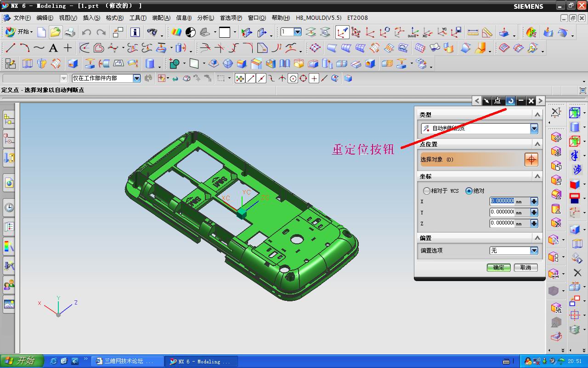Image resolution: width=588 pixels, height=368 pixels.
Task: Open the X coordinate dropdown arrow
Action: [534, 201]
